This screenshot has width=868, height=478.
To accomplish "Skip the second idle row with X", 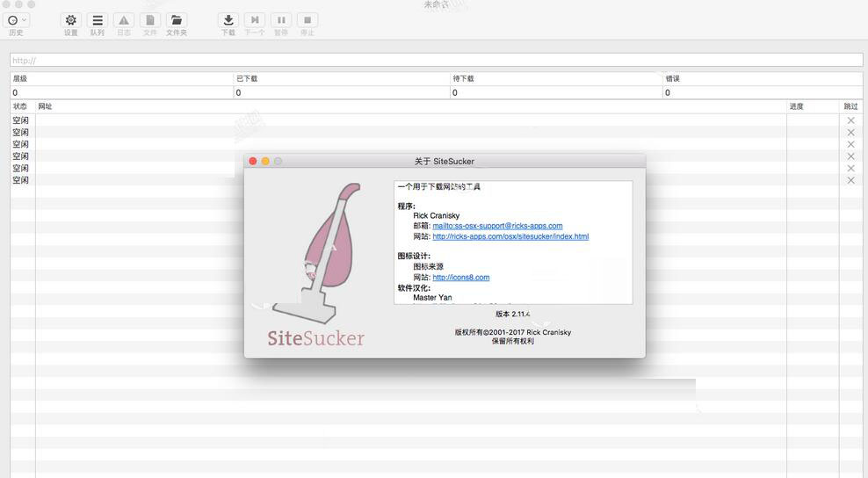I will (850, 133).
